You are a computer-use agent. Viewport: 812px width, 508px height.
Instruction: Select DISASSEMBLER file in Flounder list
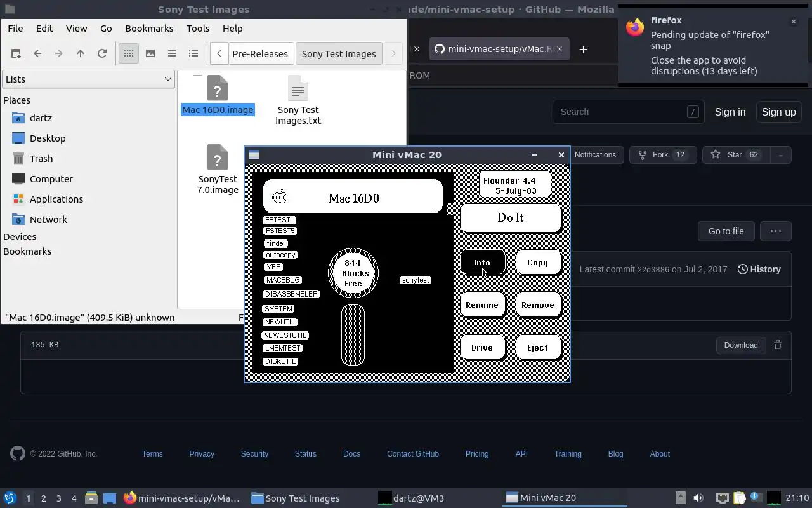coord(291,294)
